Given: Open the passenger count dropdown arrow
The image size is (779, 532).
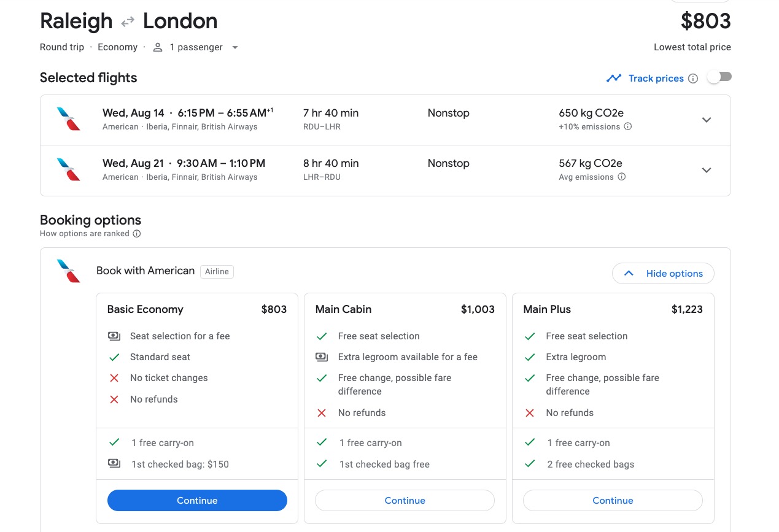Looking at the screenshot, I should [x=235, y=47].
